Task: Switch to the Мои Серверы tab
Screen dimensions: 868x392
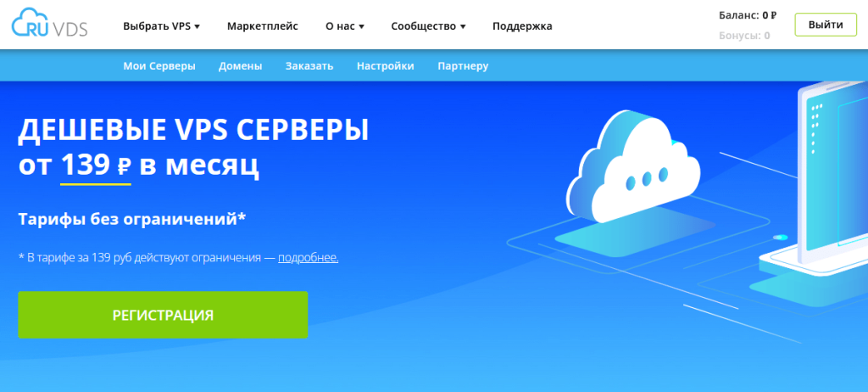Action: [x=159, y=66]
